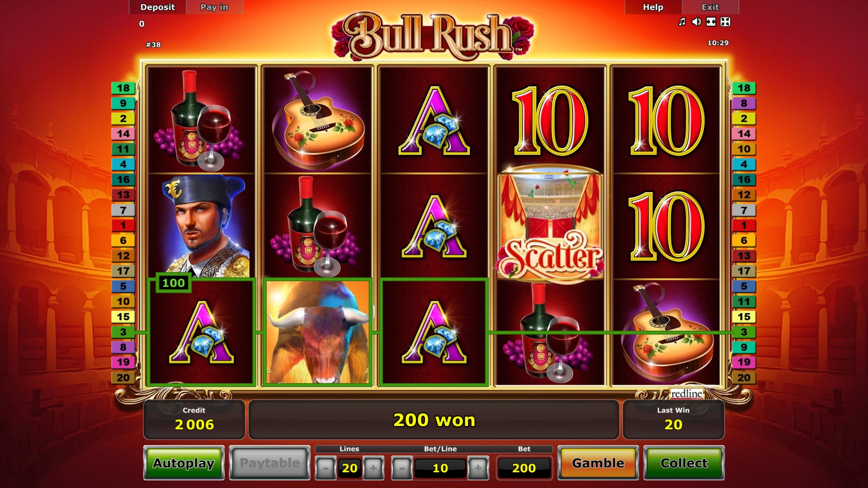Gamble the current winnings
The width and height of the screenshot is (868, 488).
coord(598,463)
